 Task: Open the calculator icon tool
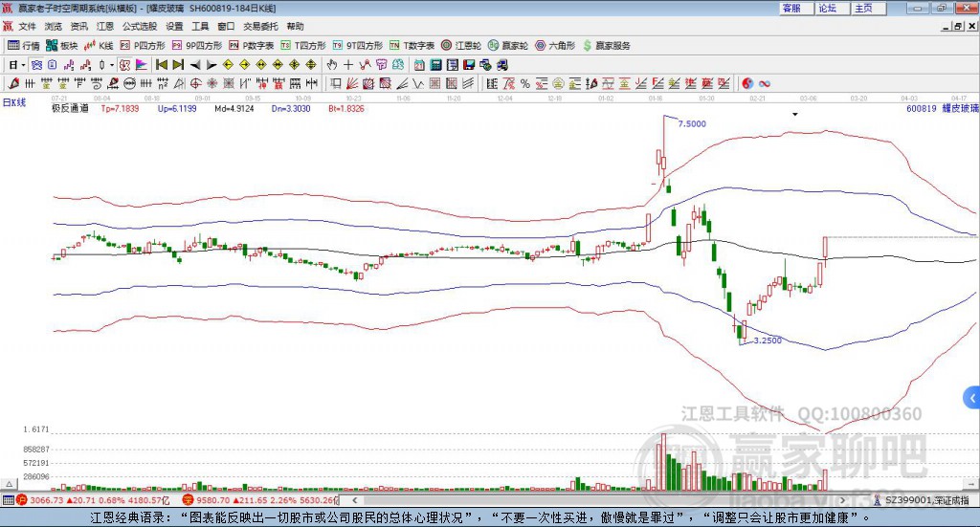click(435, 65)
